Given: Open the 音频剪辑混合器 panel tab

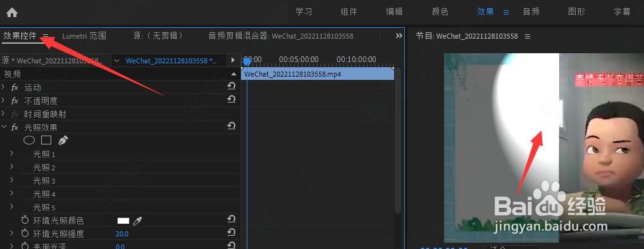Looking at the screenshot, I should click(x=280, y=36).
